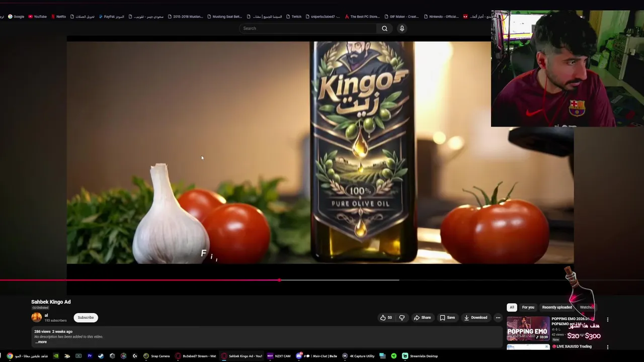644x362 pixels.
Task: Open the YouTube bookmark
Action: tap(38, 17)
